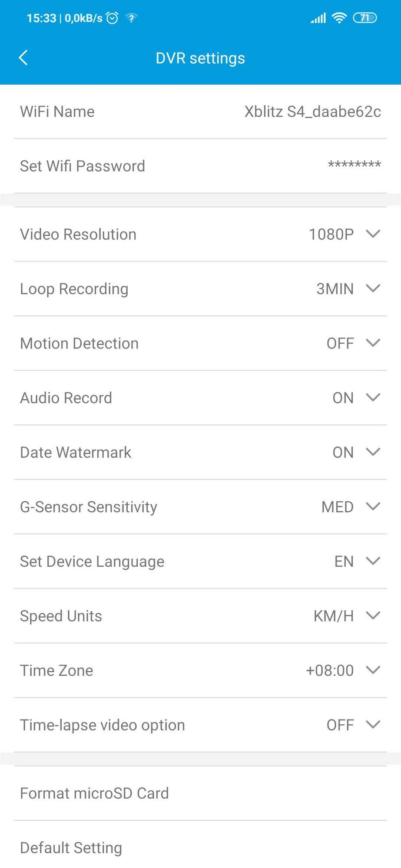This screenshot has width=401, height=868.
Task: Toggle Audio Record ON value
Action: coord(343,398)
